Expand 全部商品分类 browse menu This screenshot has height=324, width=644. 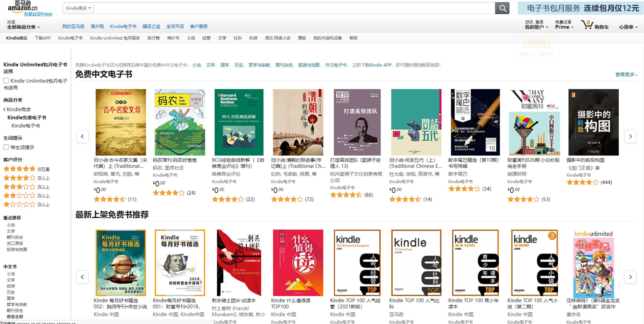tap(24, 27)
